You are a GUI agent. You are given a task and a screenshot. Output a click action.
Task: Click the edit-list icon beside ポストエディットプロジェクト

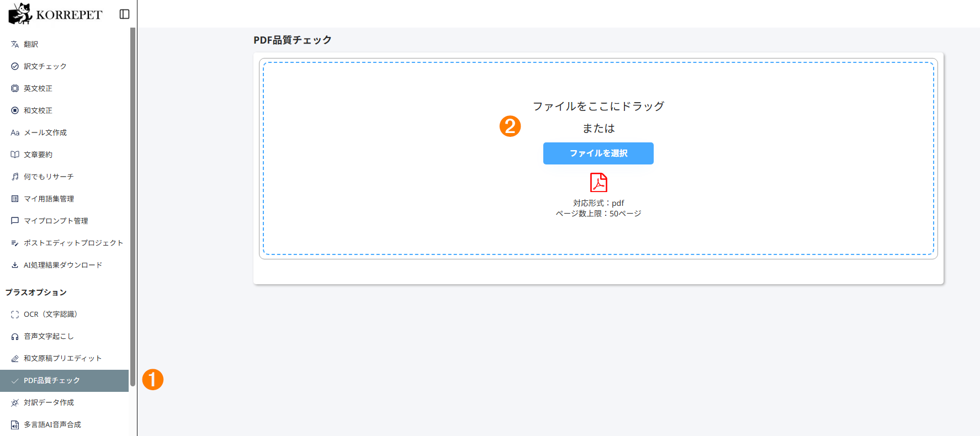pyautogui.click(x=15, y=243)
